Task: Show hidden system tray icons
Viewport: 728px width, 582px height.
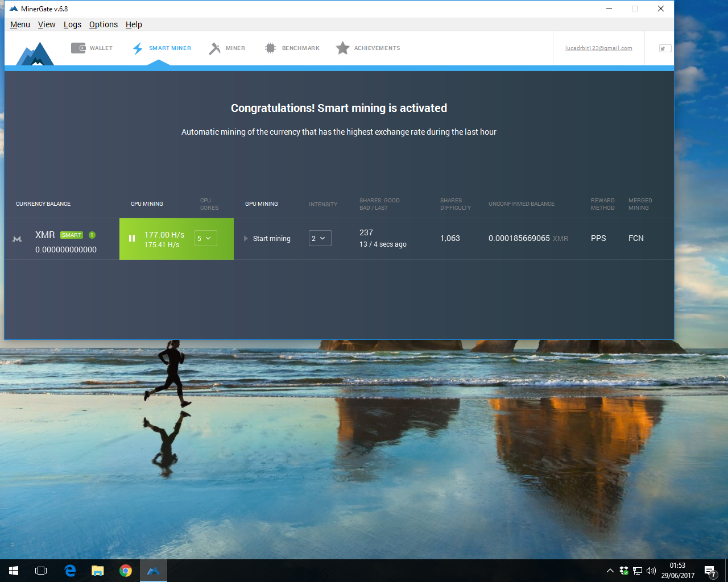Action: click(x=610, y=571)
